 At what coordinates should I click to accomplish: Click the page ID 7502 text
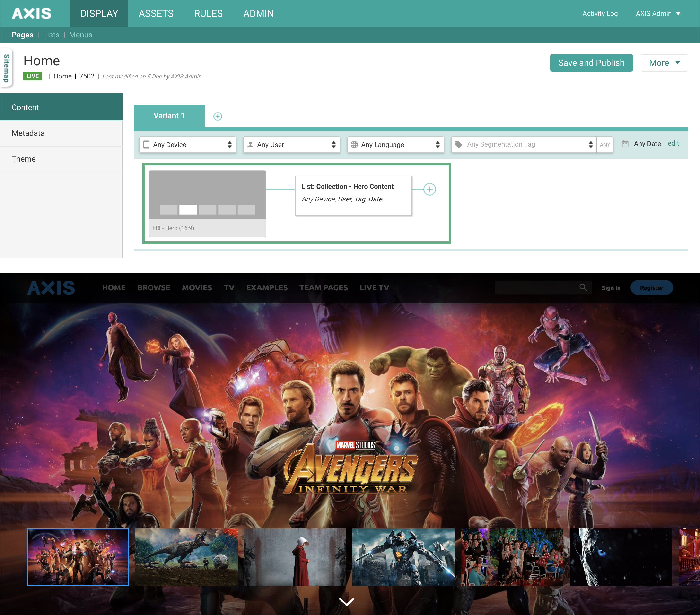coord(87,76)
